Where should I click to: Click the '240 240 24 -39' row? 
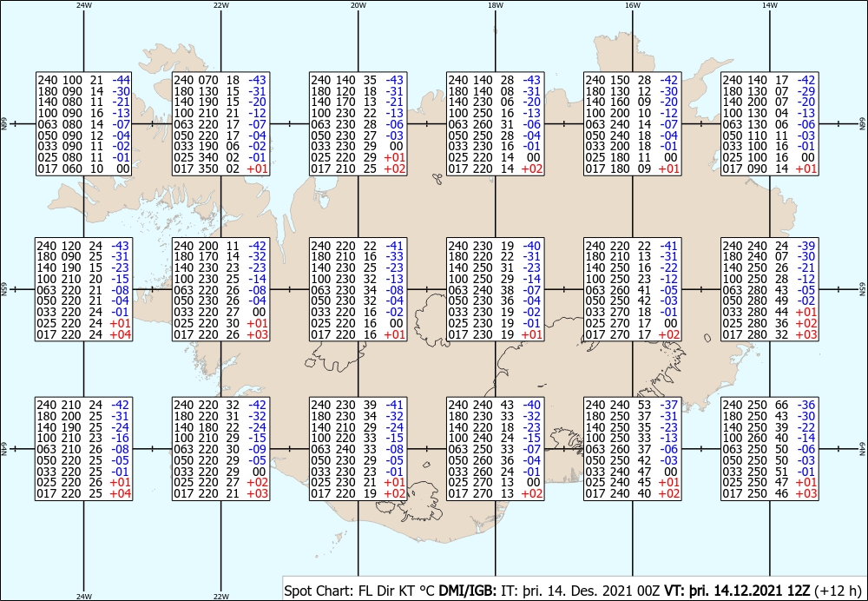[770, 246]
